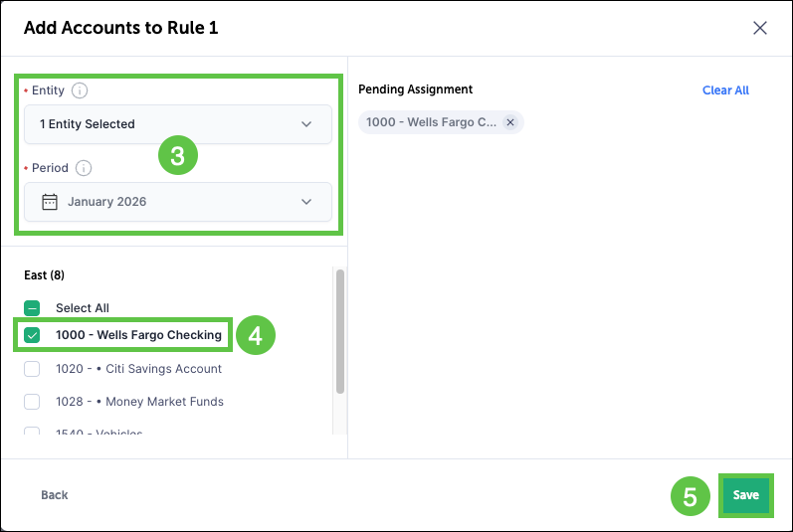Expand the Period dropdown chevron arrow
This screenshot has height=532, width=793.
[306, 202]
